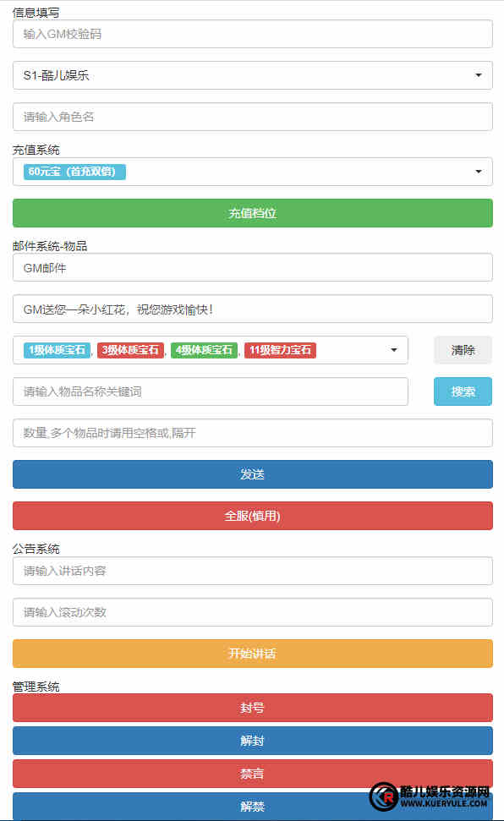
Task: Click the red 封号 ban button
Action: coord(252,708)
